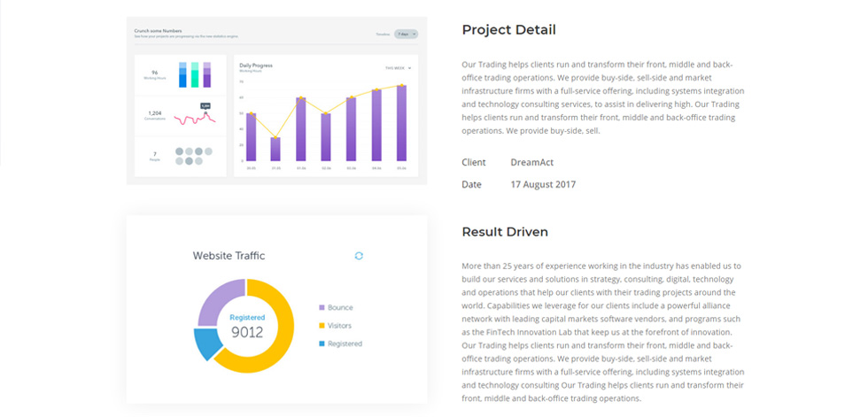Open the dashboard statistics screenshot thumbnail
Image resolution: width=868 pixels, height=417 pixels.
(276, 101)
